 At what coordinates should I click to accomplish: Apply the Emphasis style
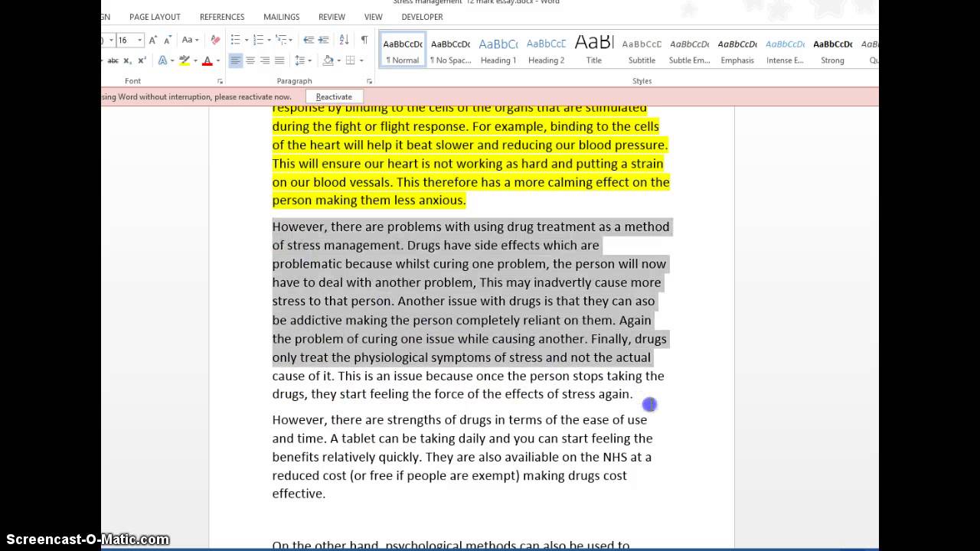(737, 51)
